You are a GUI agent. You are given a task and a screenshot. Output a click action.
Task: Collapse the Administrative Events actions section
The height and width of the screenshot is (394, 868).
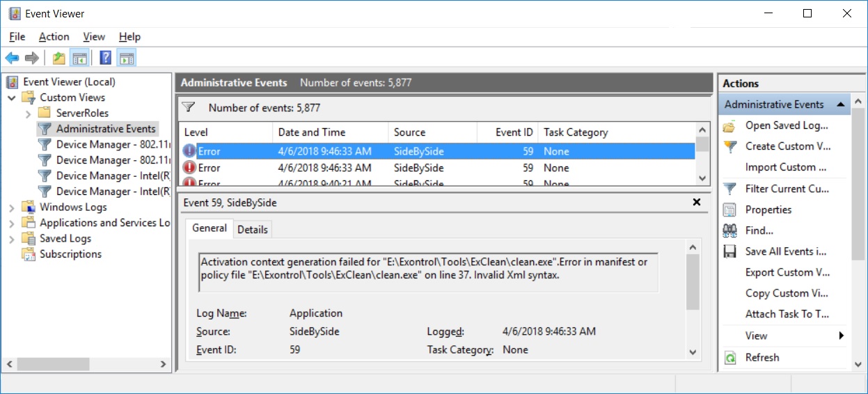tap(841, 104)
